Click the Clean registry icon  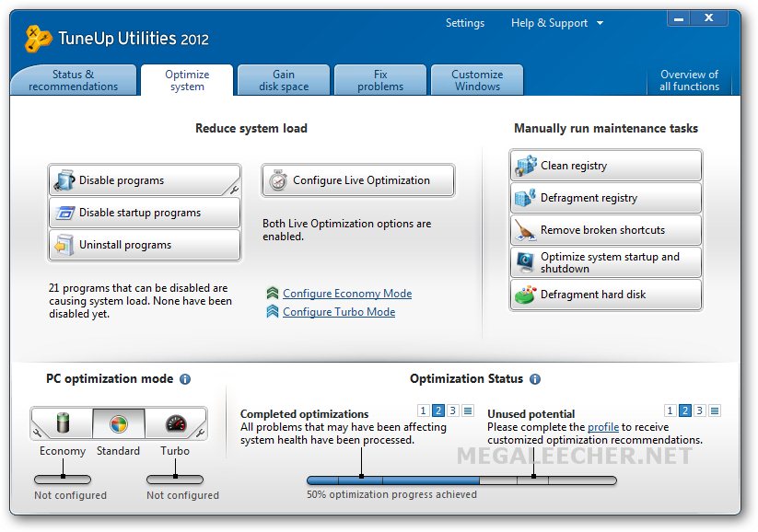click(526, 167)
